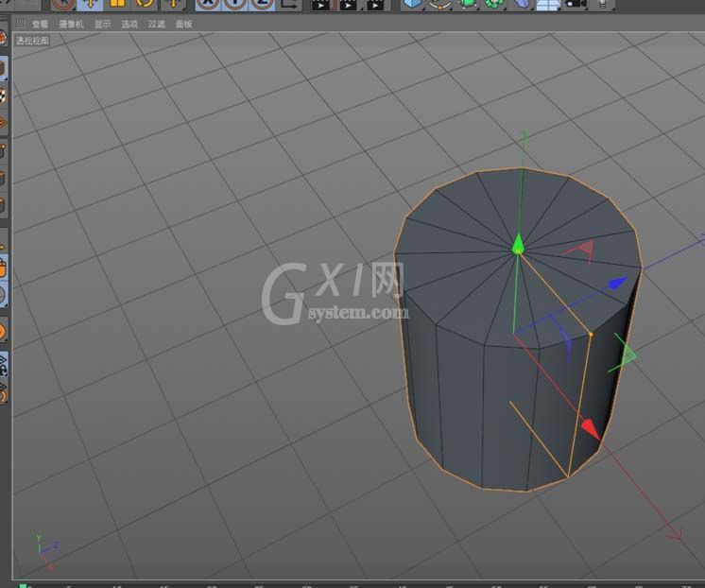Viewport: 705px width, 588px height.
Task: Open the 过滤 menu
Action: tap(157, 25)
